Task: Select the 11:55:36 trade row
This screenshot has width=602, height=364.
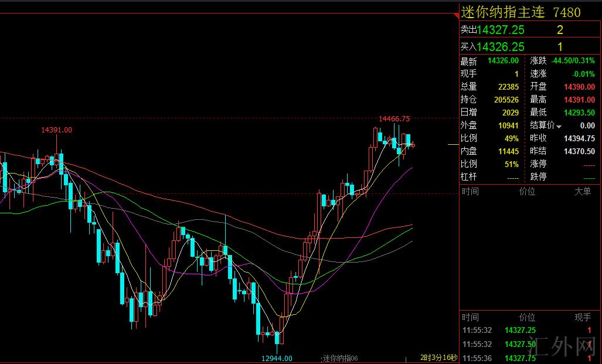Action: click(x=528, y=358)
